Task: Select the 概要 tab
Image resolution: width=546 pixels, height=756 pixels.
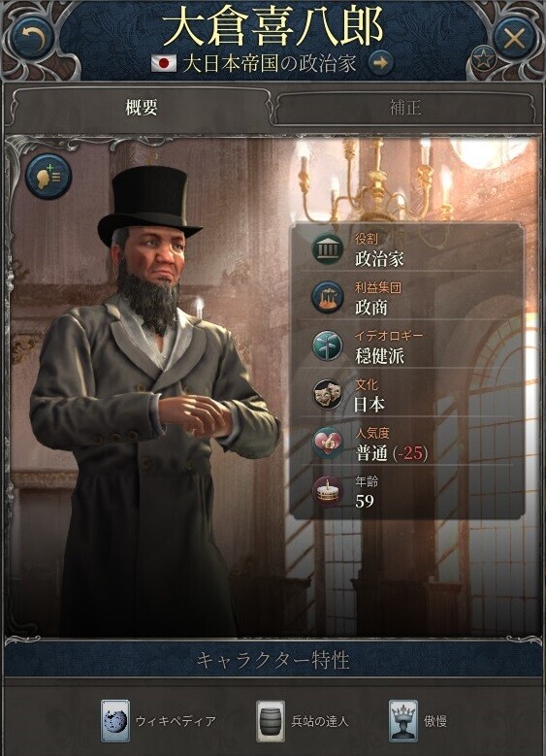Action: click(x=141, y=108)
